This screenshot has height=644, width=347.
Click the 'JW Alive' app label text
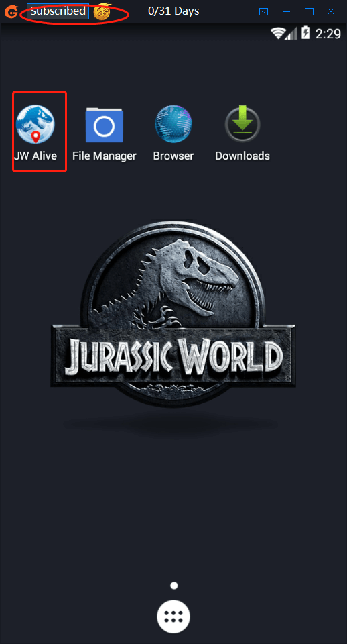tap(36, 156)
